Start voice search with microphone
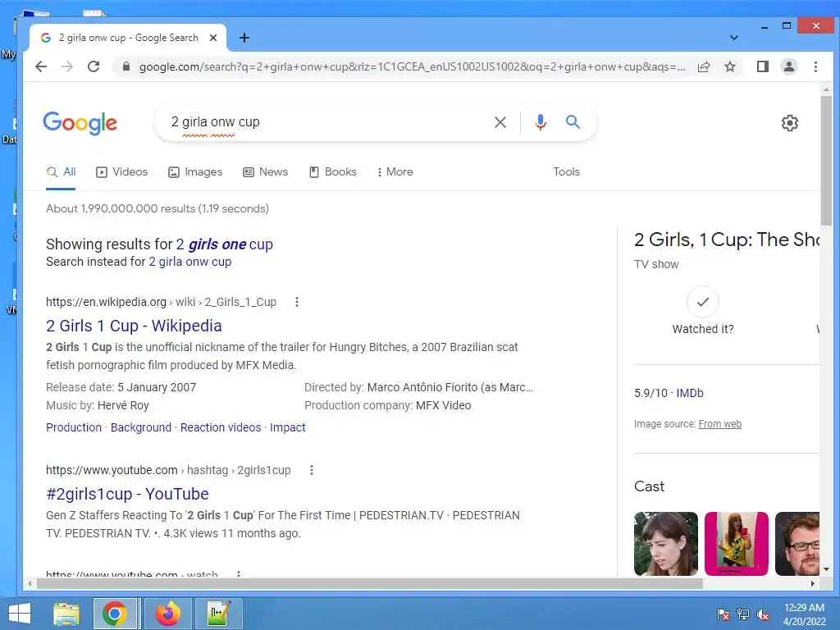This screenshot has width=840, height=630. (540, 122)
